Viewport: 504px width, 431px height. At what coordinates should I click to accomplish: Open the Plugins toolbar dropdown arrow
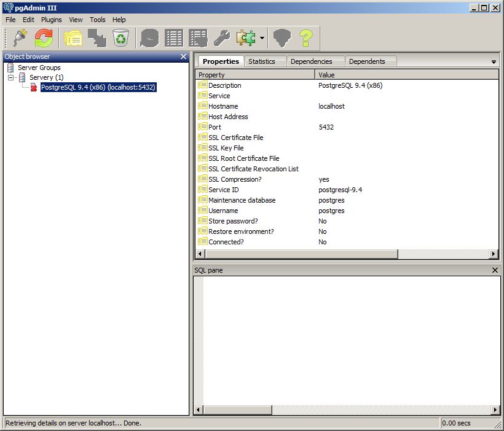262,38
